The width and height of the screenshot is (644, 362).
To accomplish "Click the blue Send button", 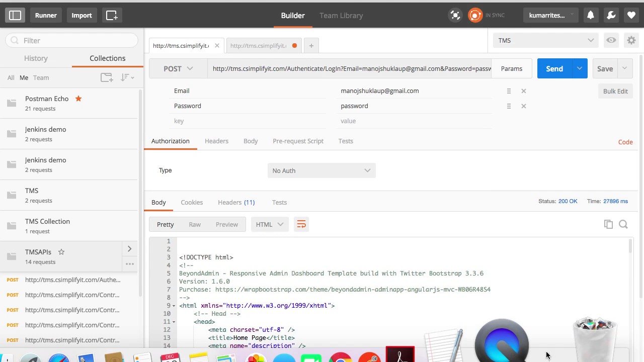I will 554,68.
